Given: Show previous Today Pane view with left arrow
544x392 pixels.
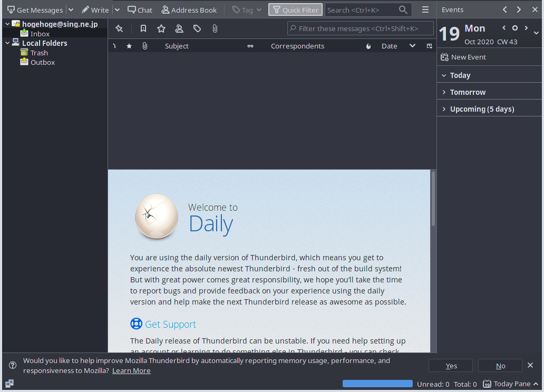Looking at the screenshot, I should click(505, 9).
